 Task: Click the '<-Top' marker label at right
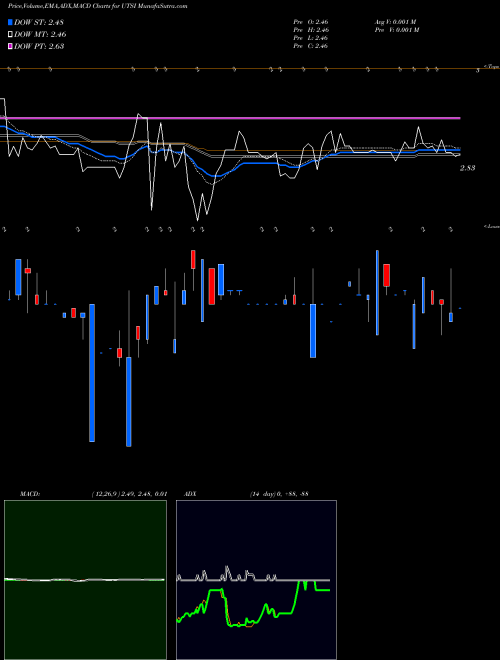pos(491,66)
